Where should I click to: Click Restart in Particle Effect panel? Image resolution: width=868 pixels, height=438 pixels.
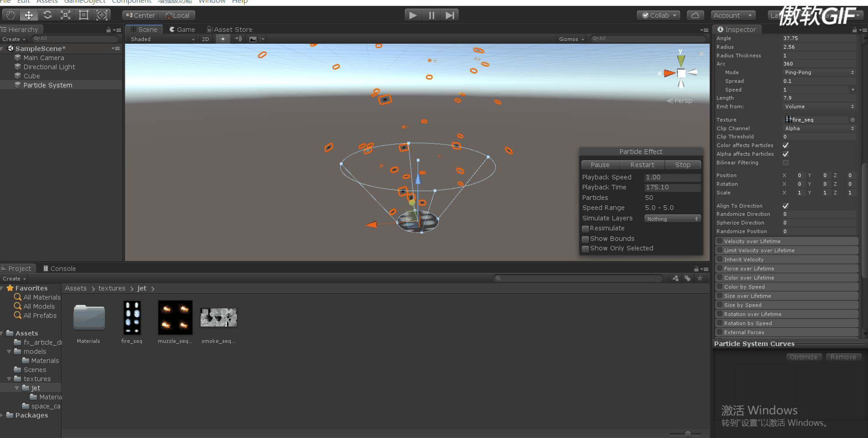pos(642,165)
